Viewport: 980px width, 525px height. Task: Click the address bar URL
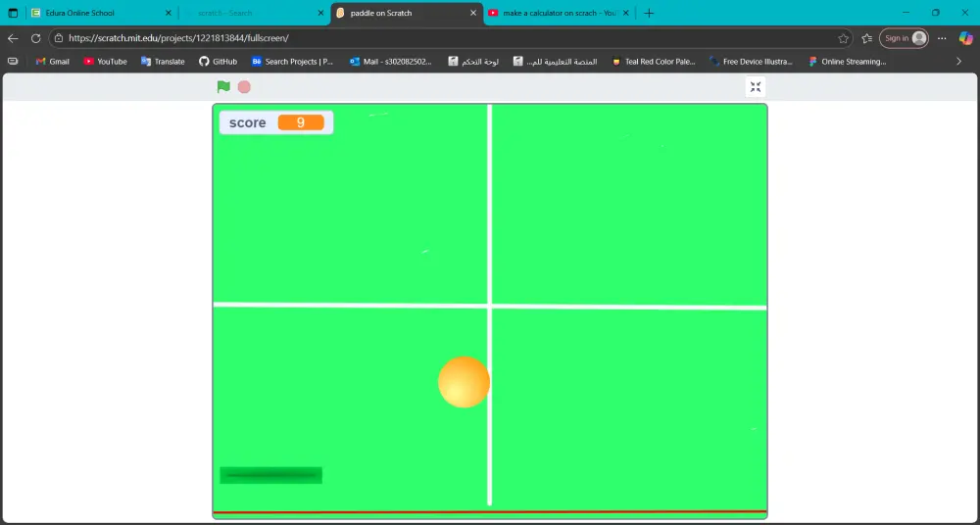coord(178,38)
